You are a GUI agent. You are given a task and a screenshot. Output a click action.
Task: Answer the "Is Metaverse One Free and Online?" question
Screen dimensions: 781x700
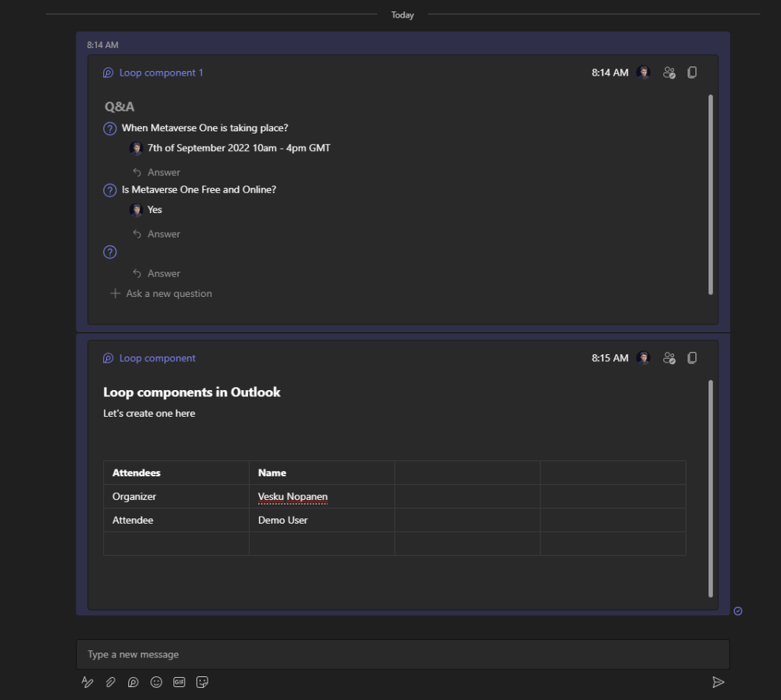point(163,234)
